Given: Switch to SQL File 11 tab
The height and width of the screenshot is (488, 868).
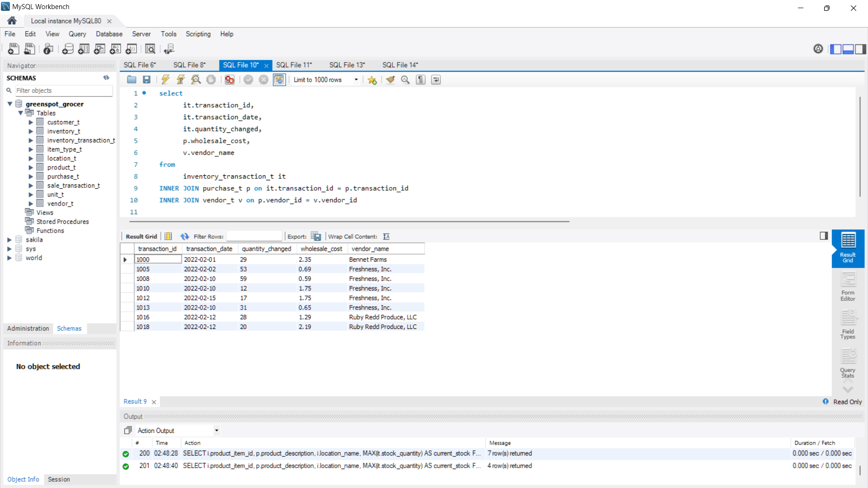Looking at the screenshot, I should coord(294,65).
